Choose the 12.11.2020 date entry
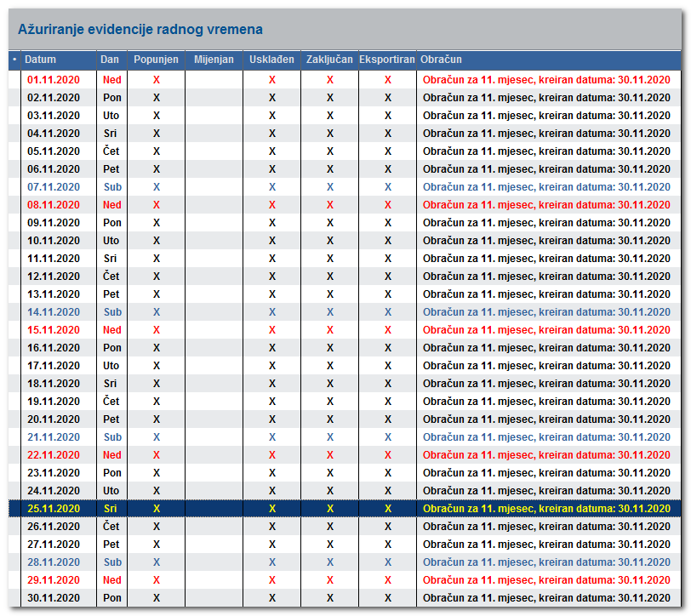This screenshot has height=616, width=691. [x=54, y=277]
